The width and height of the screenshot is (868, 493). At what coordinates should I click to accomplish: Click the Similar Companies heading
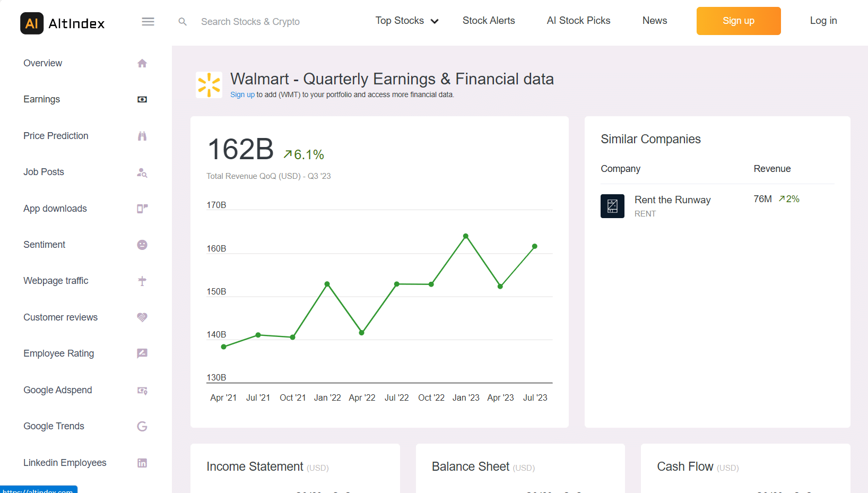click(x=650, y=139)
